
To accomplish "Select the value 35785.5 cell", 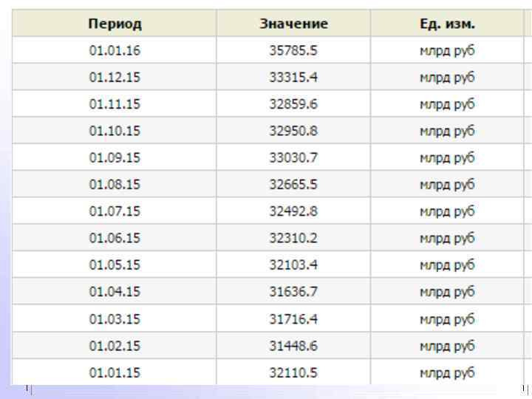I will click(x=293, y=51).
